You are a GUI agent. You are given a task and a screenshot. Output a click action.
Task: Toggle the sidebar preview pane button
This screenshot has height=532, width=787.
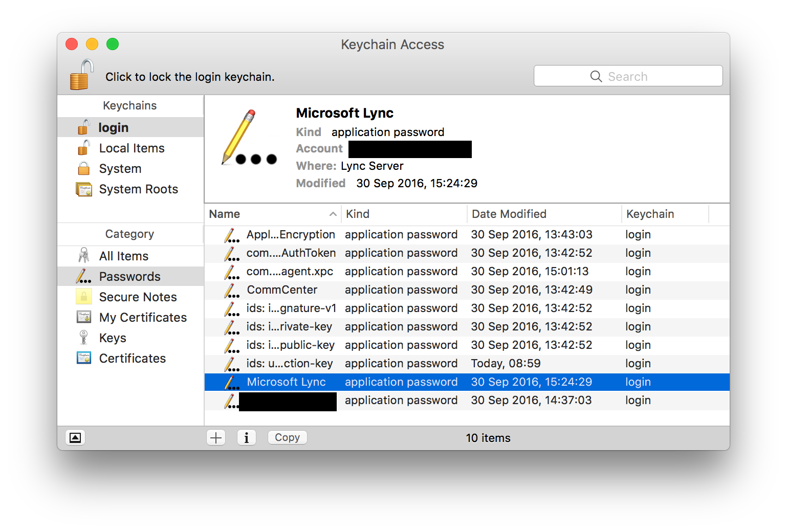[x=75, y=437]
